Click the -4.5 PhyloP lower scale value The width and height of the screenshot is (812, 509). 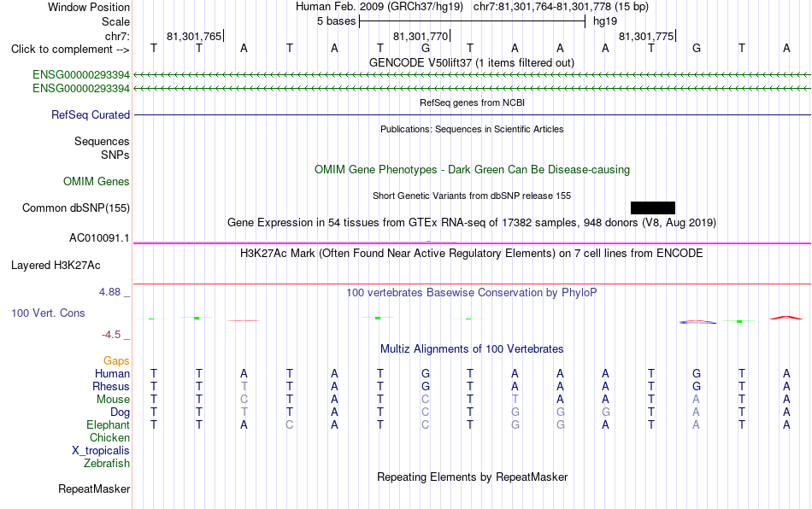[111, 335]
